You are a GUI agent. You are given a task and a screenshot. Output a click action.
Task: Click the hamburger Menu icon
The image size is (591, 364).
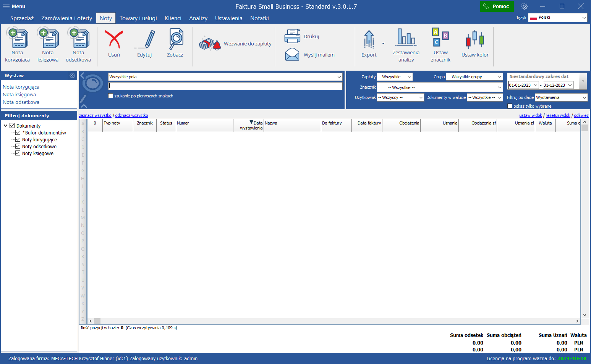pos(6,6)
